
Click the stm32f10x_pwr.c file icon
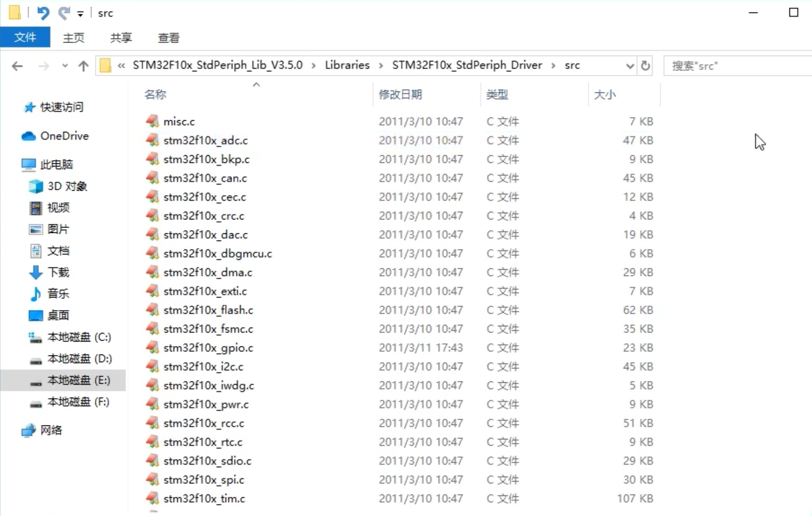click(x=152, y=404)
